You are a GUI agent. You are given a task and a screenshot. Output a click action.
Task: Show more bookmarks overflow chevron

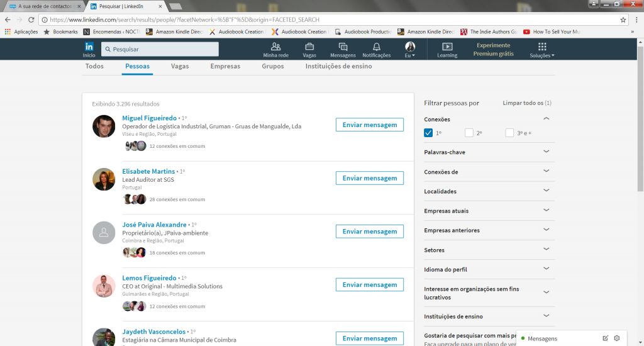633,31
